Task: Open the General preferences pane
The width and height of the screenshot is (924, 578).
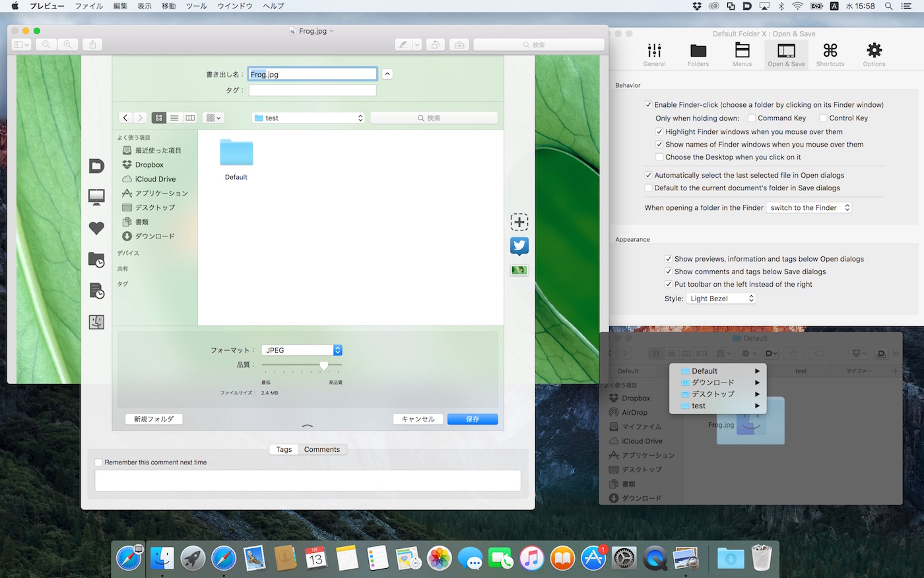Action: pos(654,54)
